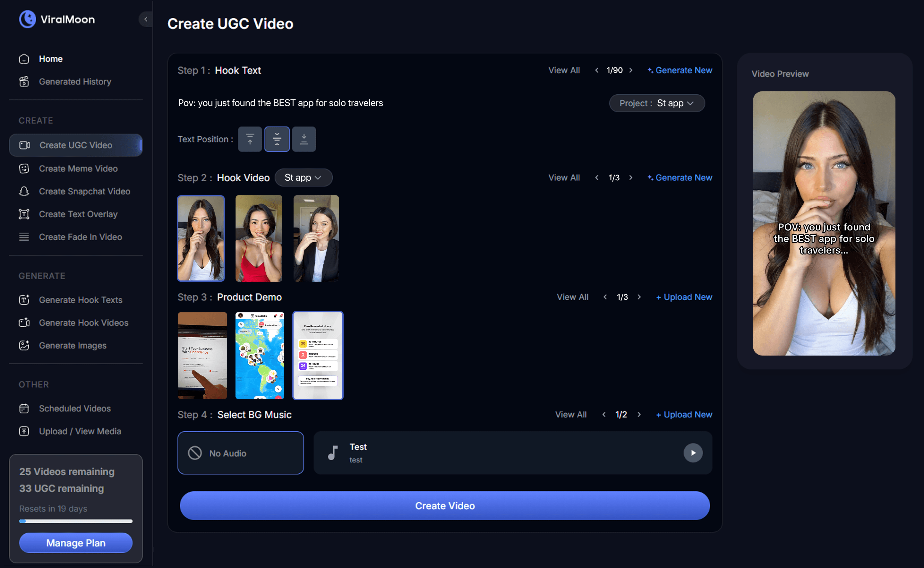924x568 pixels.
Task: Go to next product demo page
Action: click(639, 297)
